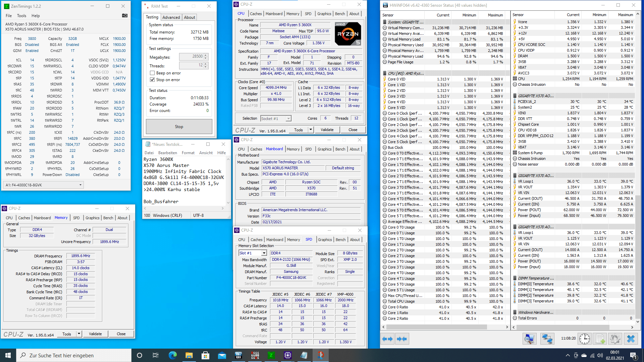Enable Beep on error checkbox

[x=152, y=73]
